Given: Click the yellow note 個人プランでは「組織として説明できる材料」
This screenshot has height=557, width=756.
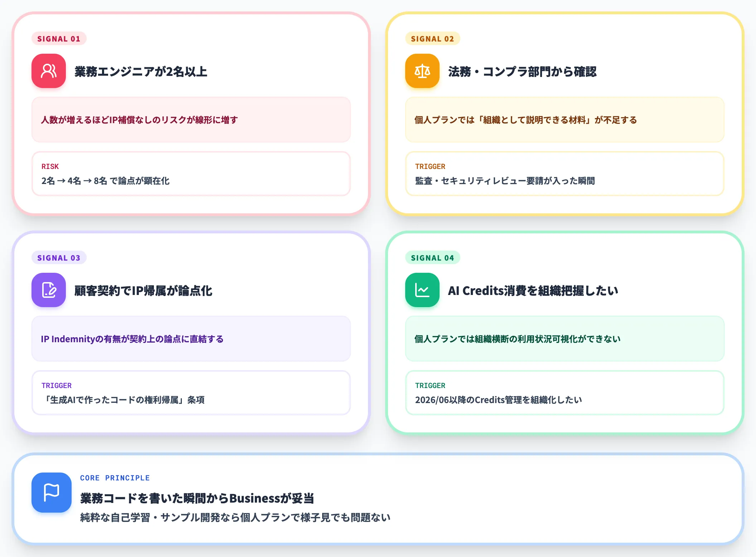Looking at the screenshot, I should (565, 120).
